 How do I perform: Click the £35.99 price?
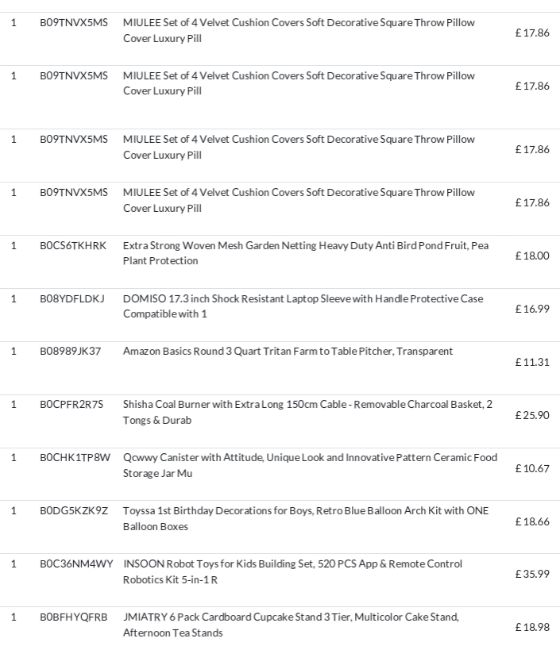coord(532,574)
